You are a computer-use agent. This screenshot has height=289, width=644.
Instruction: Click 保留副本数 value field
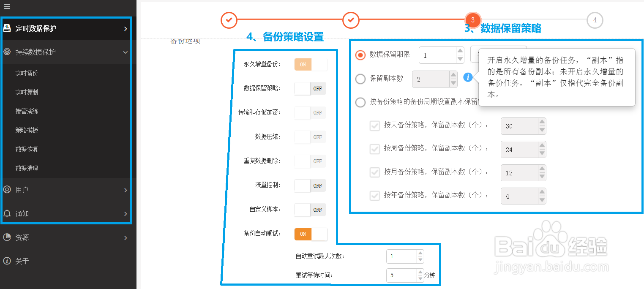431,79
